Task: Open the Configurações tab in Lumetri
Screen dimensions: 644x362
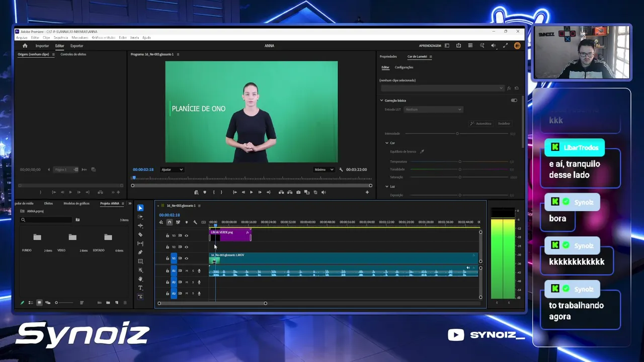Action: click(x=404, y=67)
